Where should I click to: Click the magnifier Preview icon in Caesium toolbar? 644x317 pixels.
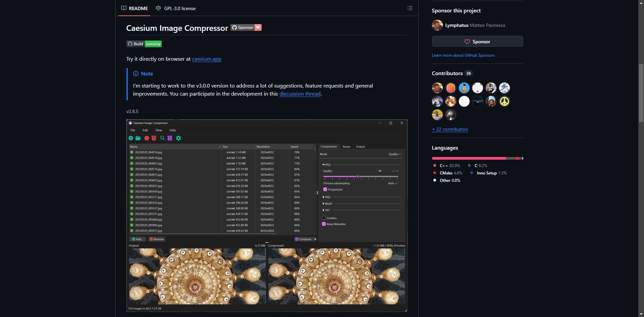162,138
